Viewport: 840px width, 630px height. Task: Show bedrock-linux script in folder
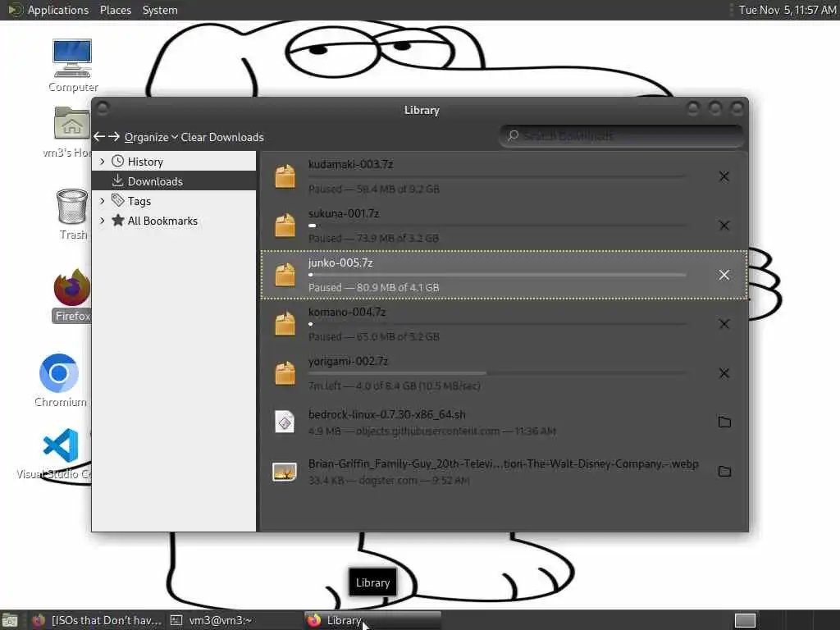tap(724, 422)
